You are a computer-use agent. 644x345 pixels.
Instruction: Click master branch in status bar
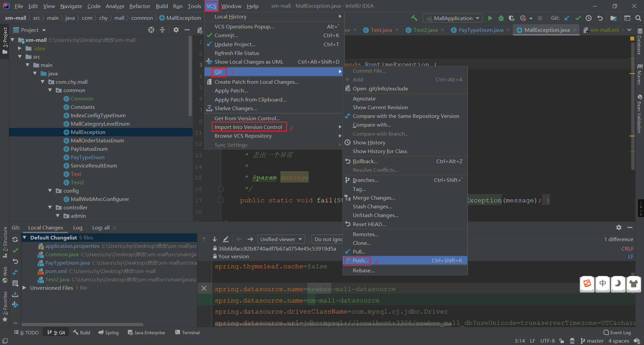[x=592, y=341]
